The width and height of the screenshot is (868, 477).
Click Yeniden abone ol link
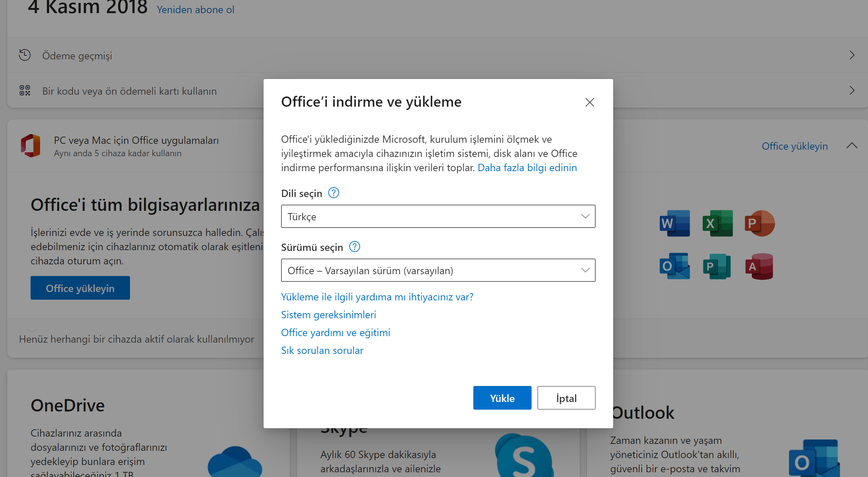(196, 9)
